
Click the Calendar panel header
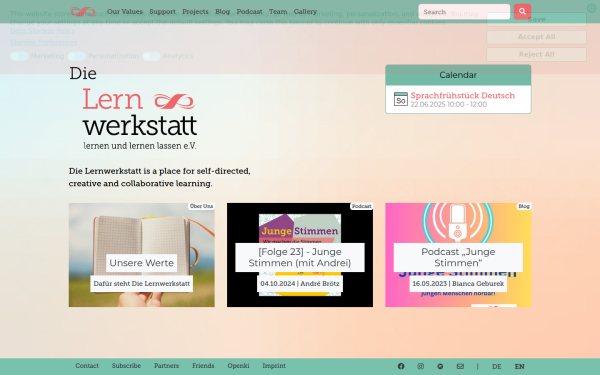[x=458, y=75]
